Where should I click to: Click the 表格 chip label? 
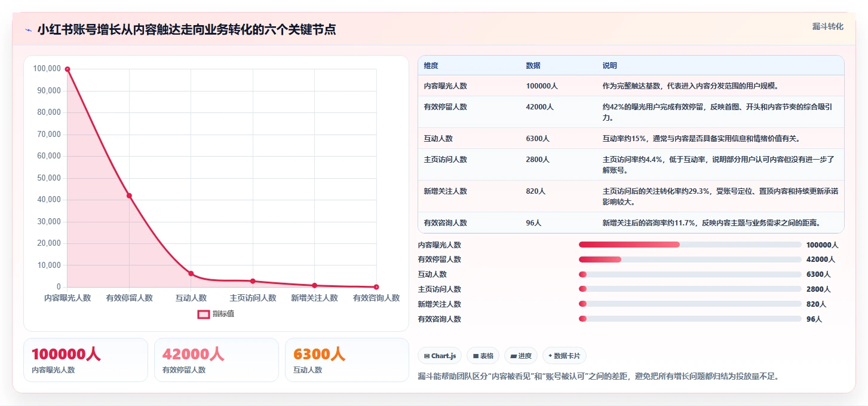coord(487,356)
